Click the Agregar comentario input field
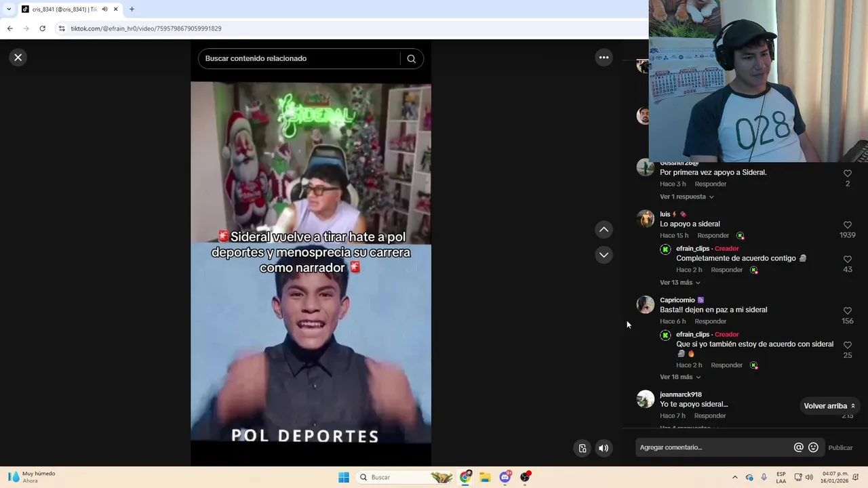This screenshot has height=488, width=868. (x=713, y=447)
